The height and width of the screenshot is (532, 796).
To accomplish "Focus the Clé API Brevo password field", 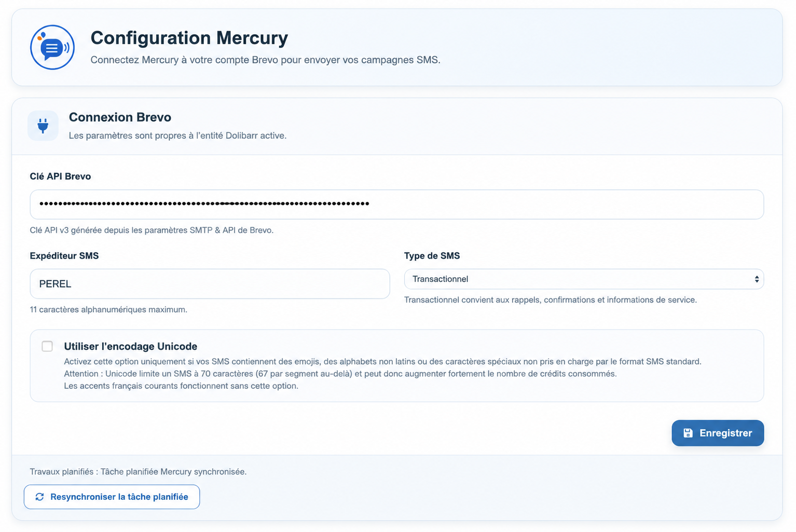I will (397, 204).
